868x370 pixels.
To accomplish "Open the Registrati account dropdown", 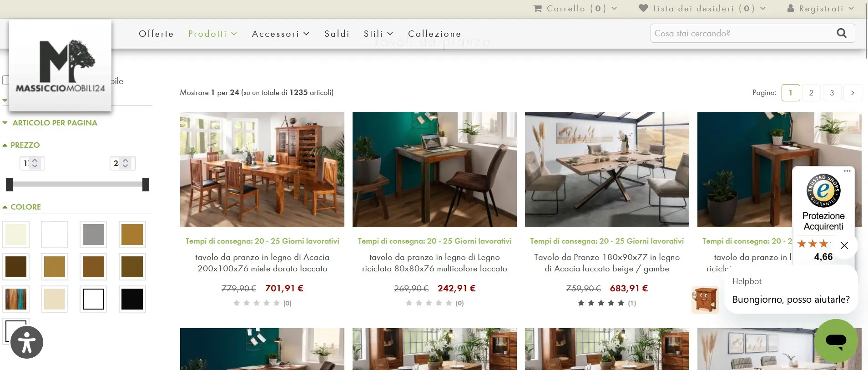I will (x=821, y=8).
